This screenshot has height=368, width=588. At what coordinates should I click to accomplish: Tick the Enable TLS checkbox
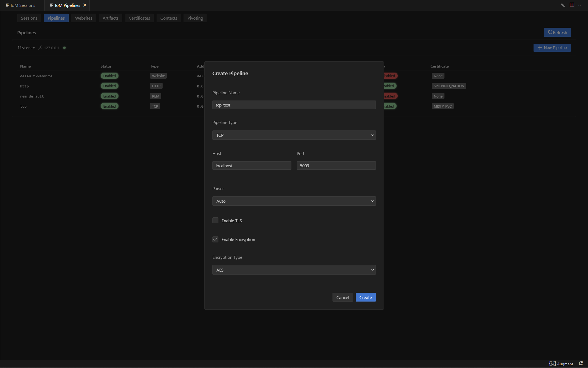215,220
